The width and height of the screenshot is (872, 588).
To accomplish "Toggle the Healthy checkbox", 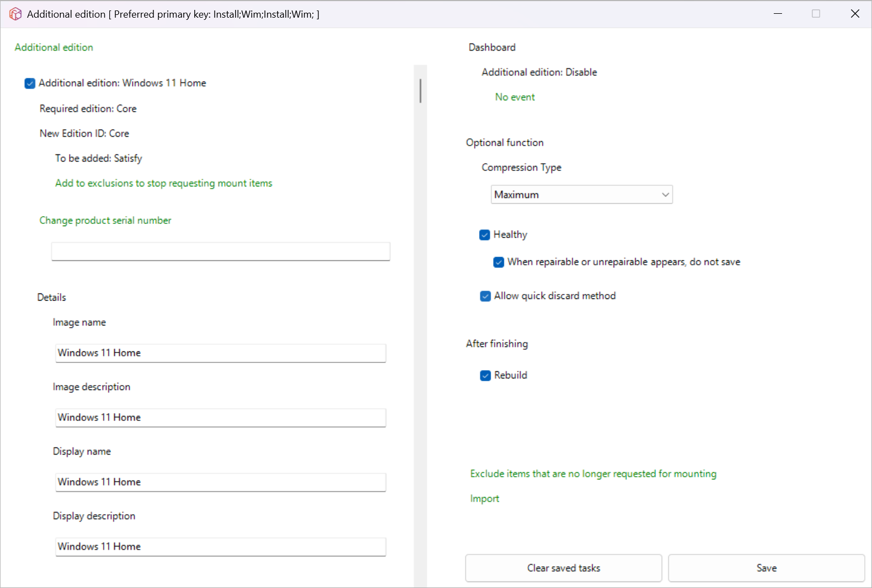I will 485,235.
